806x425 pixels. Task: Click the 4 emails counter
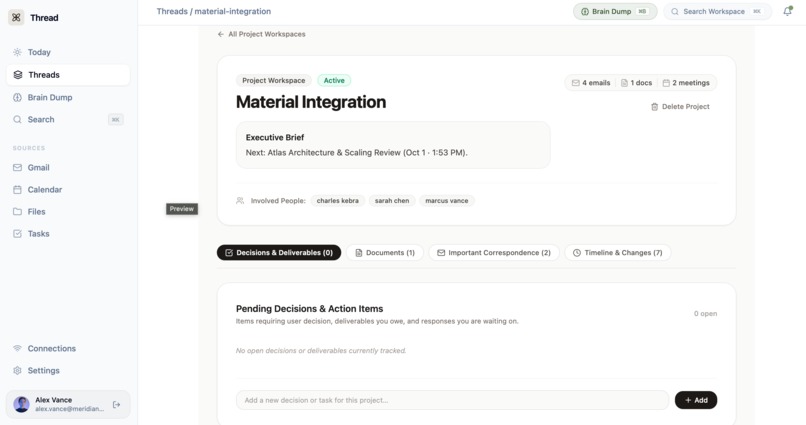[x=591, y=83]
